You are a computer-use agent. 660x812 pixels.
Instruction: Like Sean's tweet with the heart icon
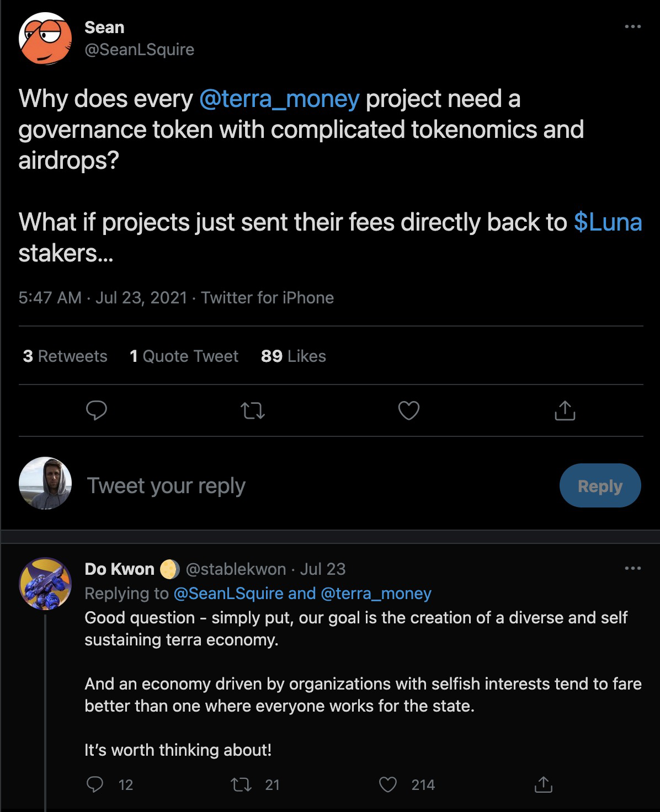click(x=408, y=410)
